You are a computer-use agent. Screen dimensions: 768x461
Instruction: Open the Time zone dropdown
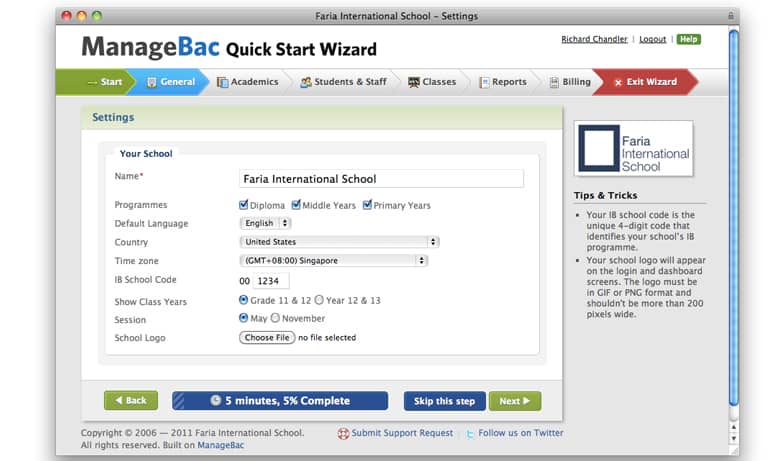pyautogui.click(x=334, y=261)
